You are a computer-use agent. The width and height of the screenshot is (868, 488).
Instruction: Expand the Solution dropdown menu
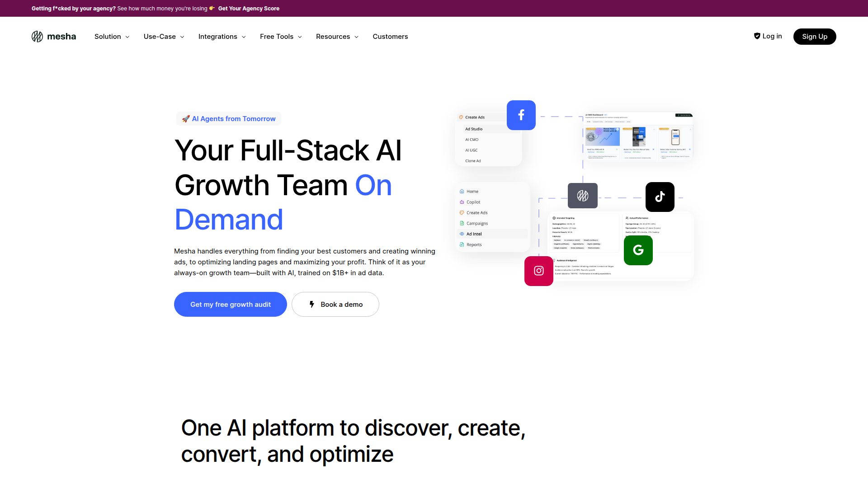[x=112, y=37]
